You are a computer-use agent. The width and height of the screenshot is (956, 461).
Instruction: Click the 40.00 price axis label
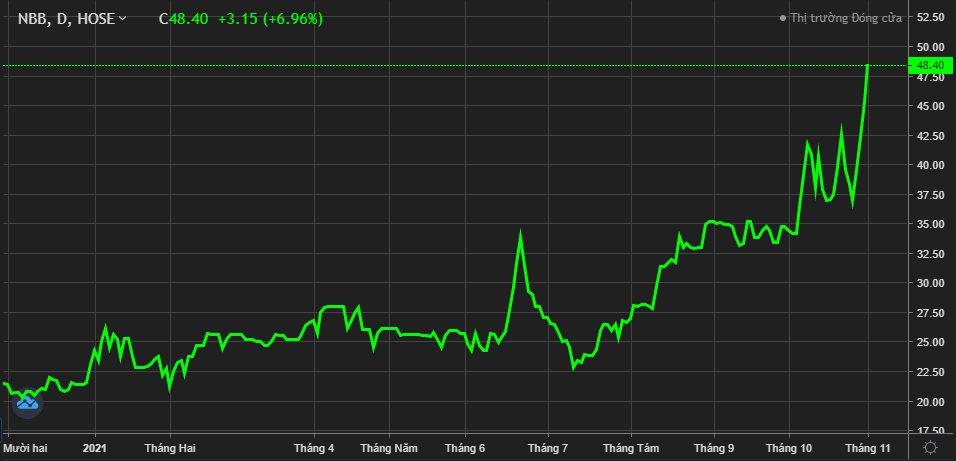click(x=930, y=165)
